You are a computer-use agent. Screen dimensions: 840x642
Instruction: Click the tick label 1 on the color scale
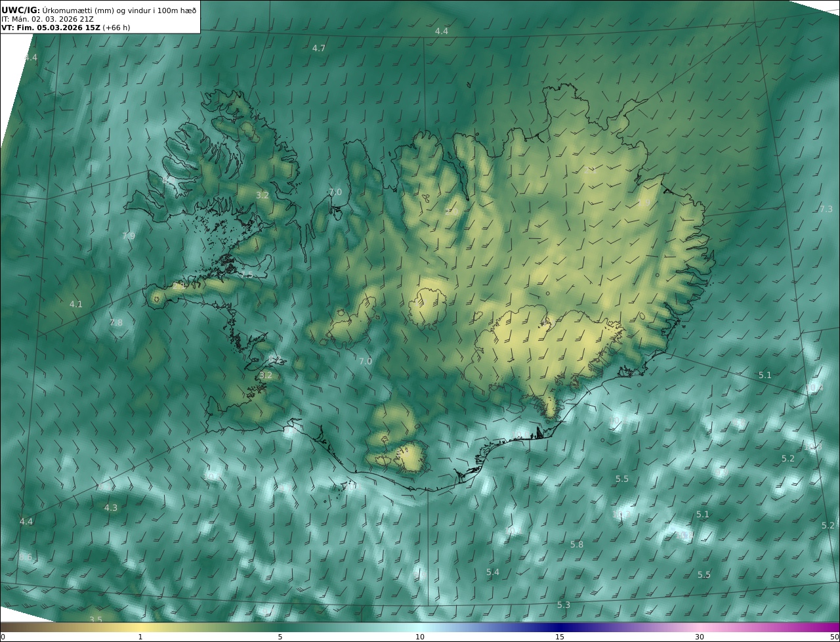(140, 637)
